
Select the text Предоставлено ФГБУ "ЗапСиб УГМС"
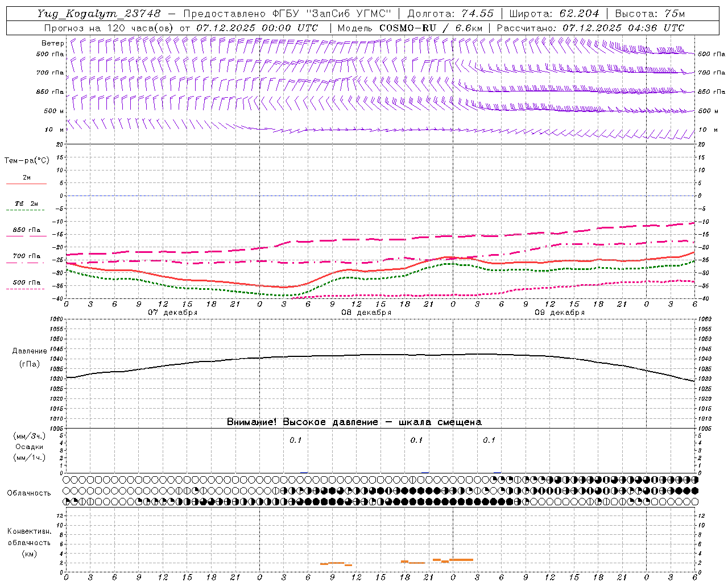288,14
